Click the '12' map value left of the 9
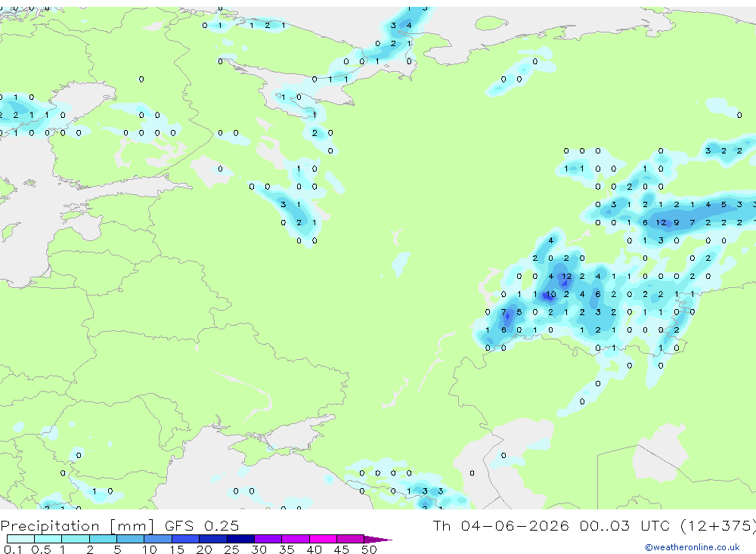This screenshot has height=554, width=756. click(661, 223)
